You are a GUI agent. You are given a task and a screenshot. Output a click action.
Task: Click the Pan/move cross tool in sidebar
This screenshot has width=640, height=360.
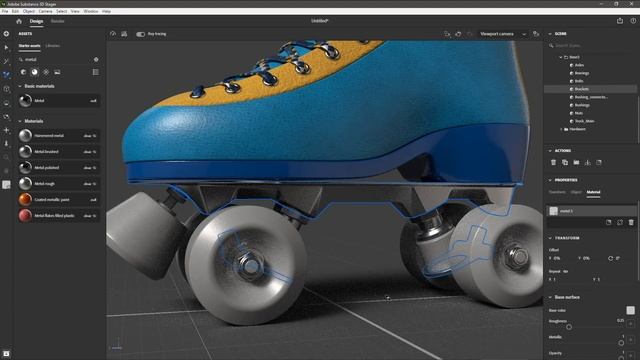pos(6,130)
